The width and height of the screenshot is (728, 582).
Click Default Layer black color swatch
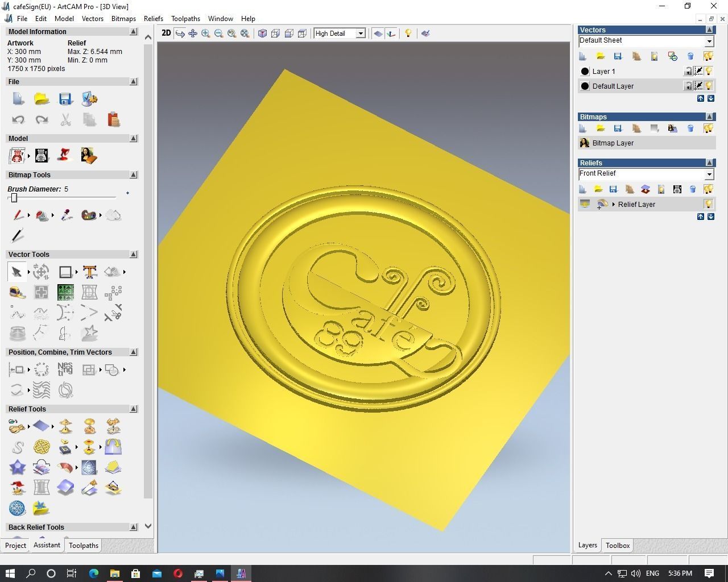(x=585, y=86)
